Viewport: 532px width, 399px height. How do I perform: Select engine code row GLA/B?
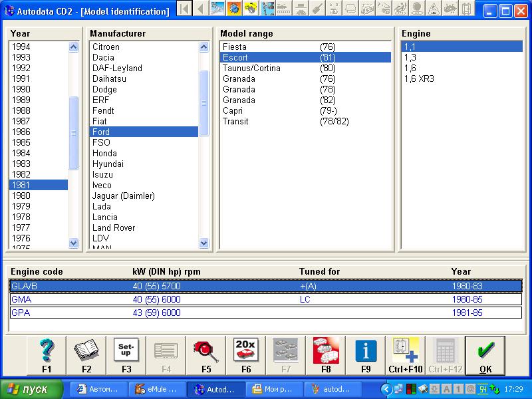click(x=265, y=286)
